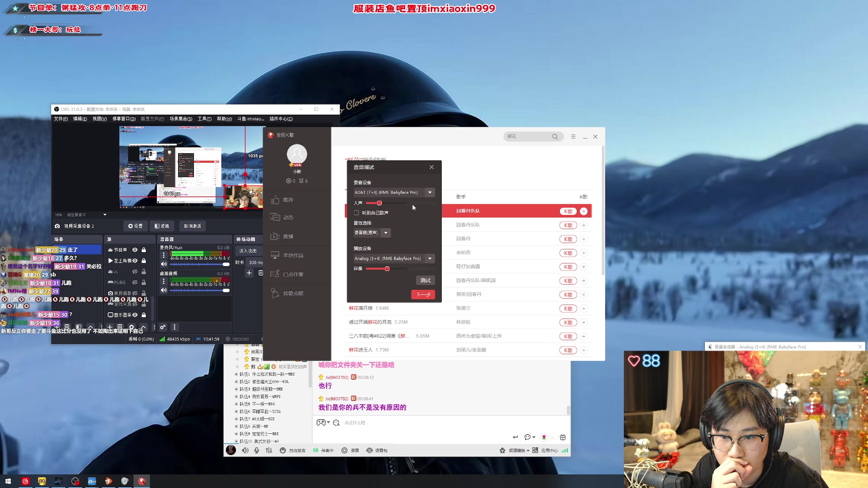The image size is (868, 488).
Task: Open the OBS Studio taskbar icon
Action: [x=75, y=481]
